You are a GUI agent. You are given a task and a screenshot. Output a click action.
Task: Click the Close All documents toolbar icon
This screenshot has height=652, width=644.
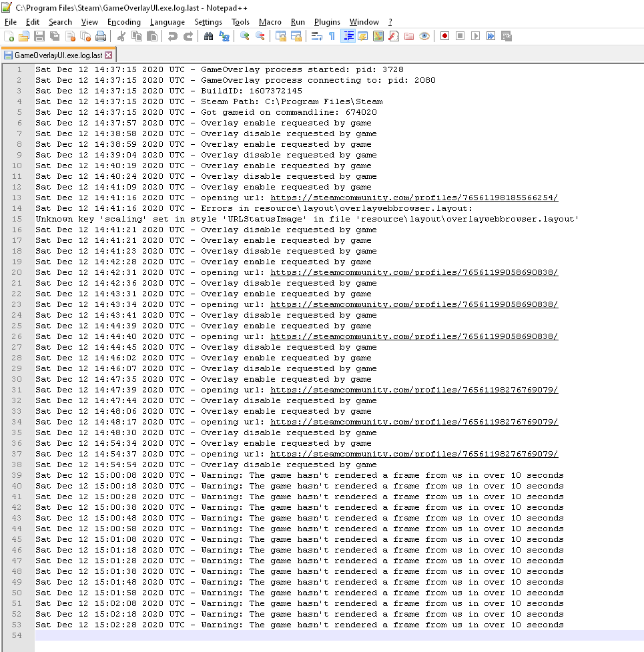pos(85,37)
